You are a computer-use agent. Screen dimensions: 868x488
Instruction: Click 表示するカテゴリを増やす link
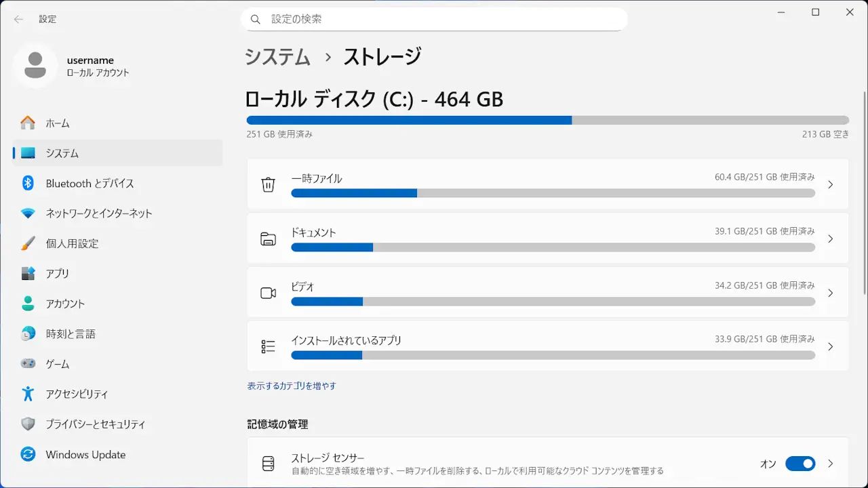click(292, 386)
